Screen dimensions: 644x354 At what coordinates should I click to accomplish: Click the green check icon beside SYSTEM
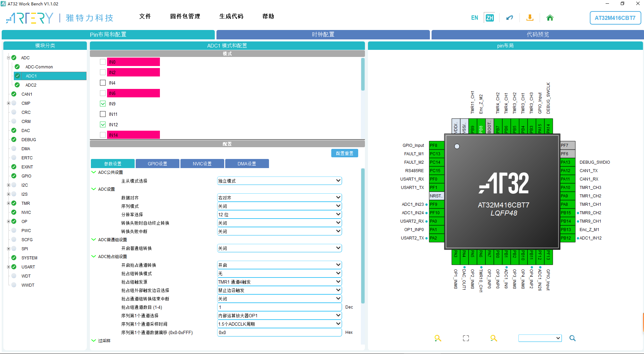(x=14, y=258)
